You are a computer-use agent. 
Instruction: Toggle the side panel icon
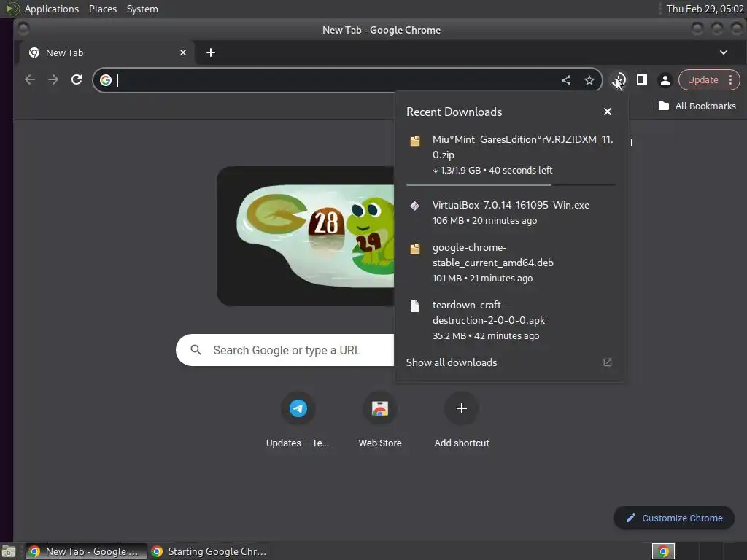click(642, 79)
